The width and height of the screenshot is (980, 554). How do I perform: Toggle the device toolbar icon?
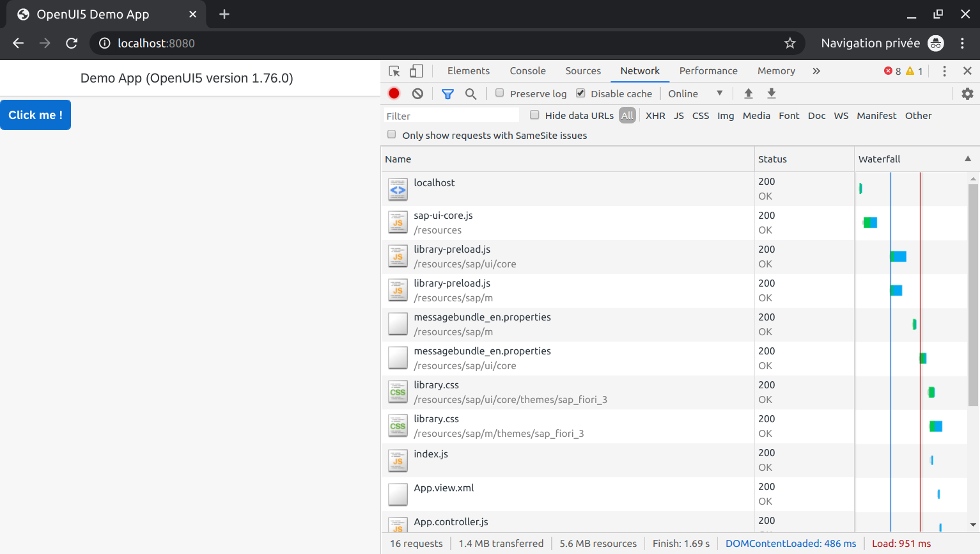416,71
